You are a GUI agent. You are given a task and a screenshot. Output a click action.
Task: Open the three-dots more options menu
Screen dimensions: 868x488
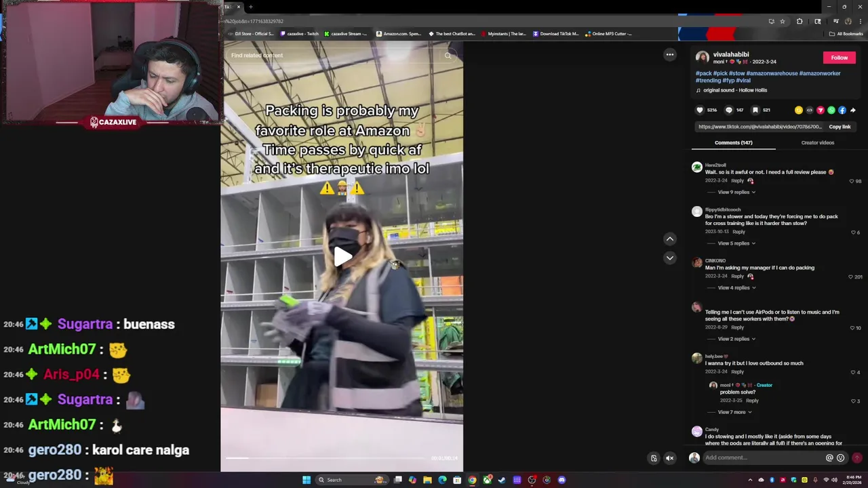(x=670, y=55)
